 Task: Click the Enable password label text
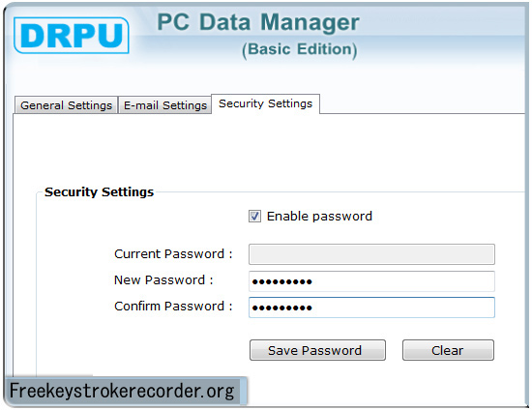tap(319, 216)
